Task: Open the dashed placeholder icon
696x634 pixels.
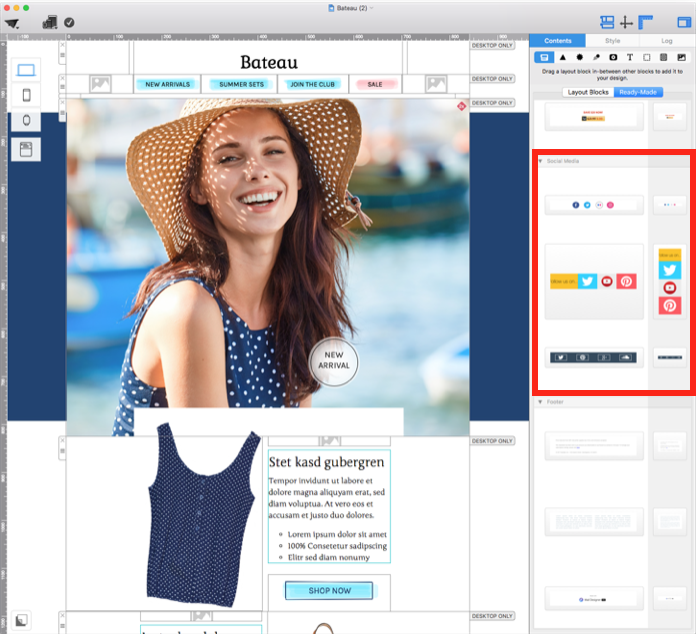Action: [647, 57]
